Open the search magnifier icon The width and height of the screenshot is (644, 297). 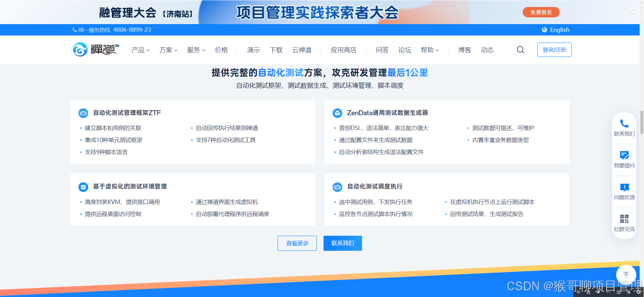point(520,50)
